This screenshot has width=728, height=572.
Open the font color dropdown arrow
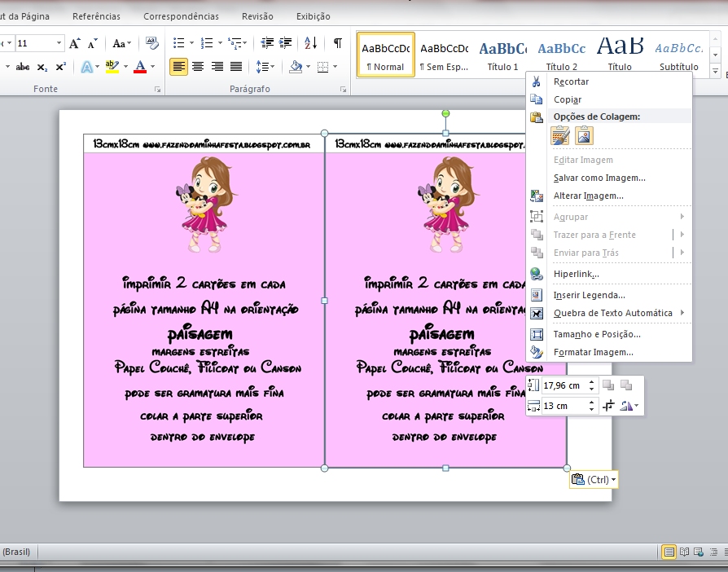(152, 67)
